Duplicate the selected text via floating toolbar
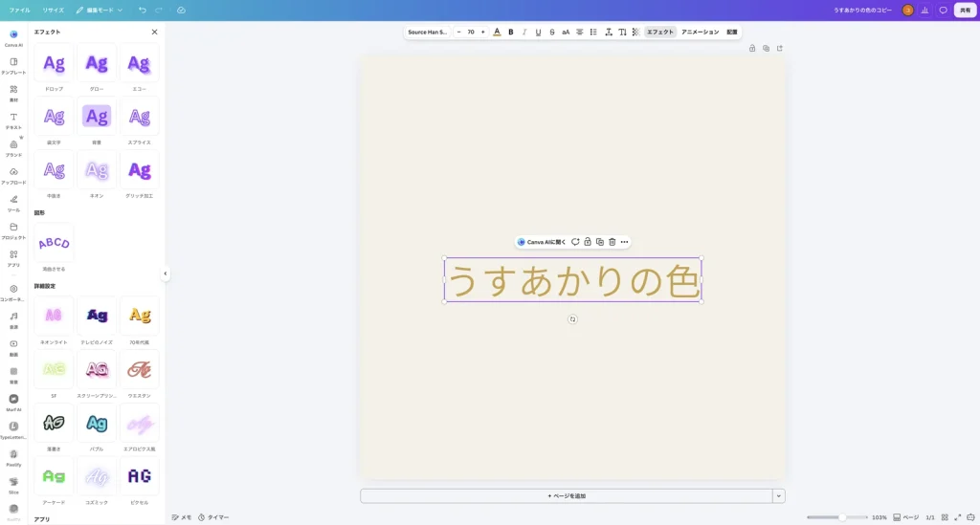The height and width of the screenshot is (525, 980). 599,242
